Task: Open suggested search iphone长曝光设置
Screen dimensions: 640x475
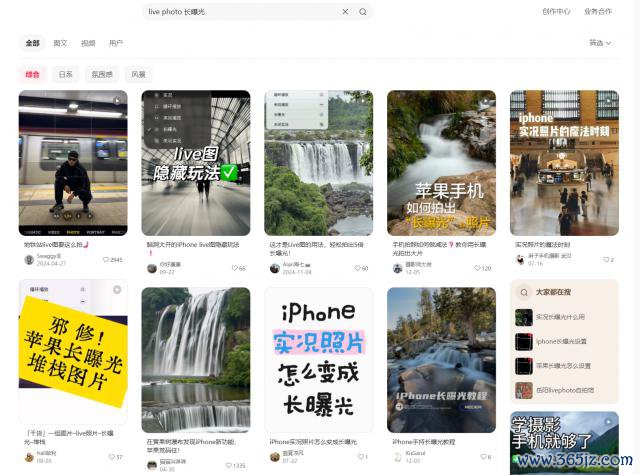Action: pos(563,341)
